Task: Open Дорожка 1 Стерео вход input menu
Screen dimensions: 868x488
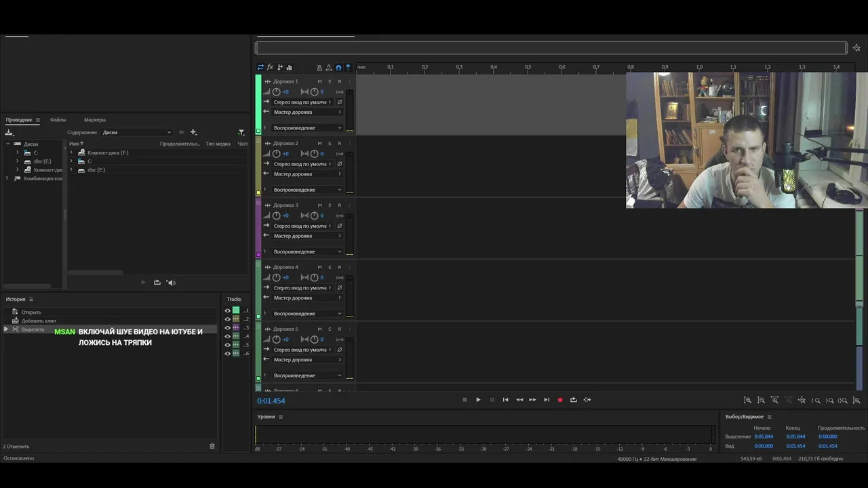Action: coord(302,102)
